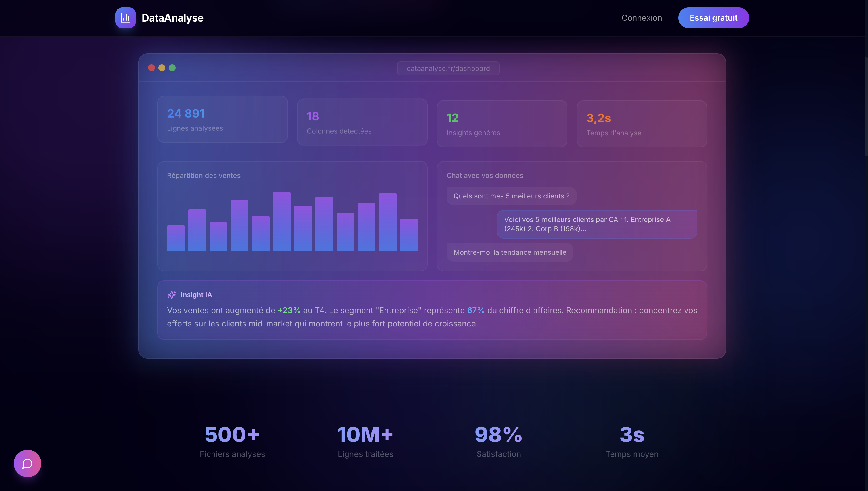Click the Insights générés stat card
This screenshot has height=491, width=868.
point(502,124)
